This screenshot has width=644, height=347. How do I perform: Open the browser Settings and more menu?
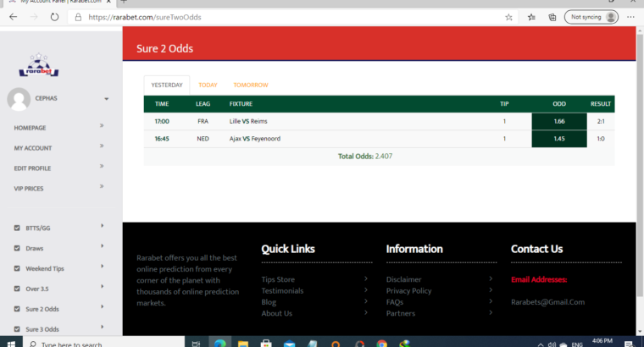pyautogui.click(x=630, y=17)
